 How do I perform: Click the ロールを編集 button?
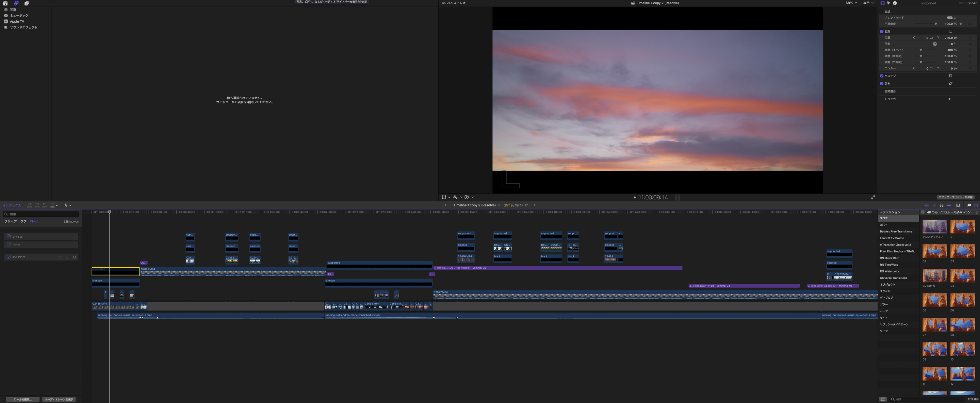(x=23, y=399)
